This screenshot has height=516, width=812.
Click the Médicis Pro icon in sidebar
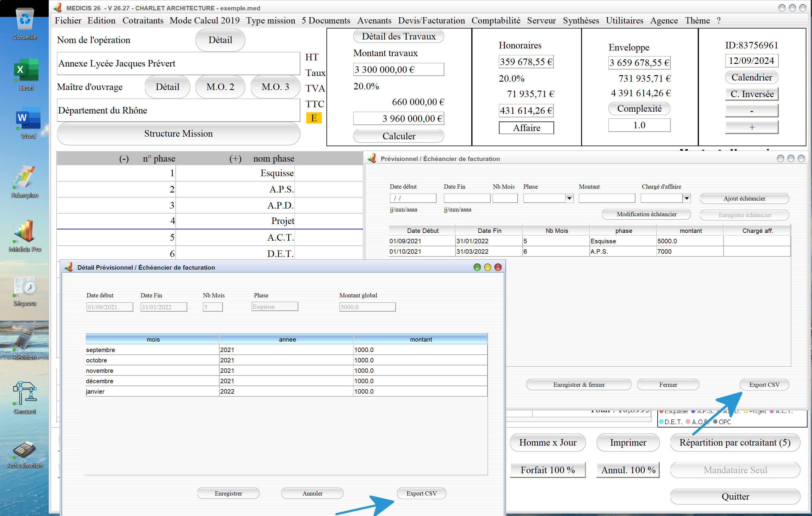tap(24, 232)
